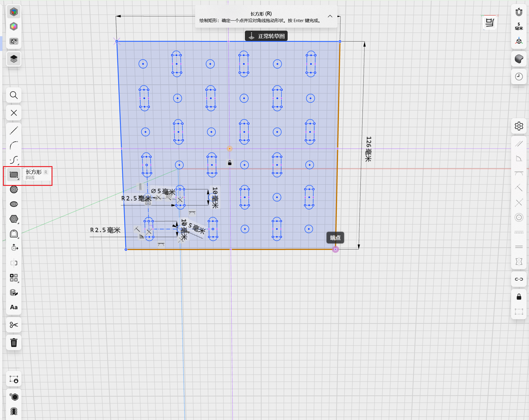Select the Trim scissors tool
Screen dimensions: 529x420
pyautogui.click(x=14, y=325)
